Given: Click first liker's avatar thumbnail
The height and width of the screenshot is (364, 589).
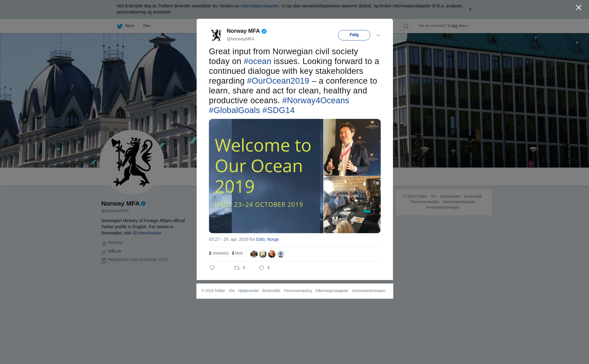Looking at the screenshot, I should pos(254,254).
